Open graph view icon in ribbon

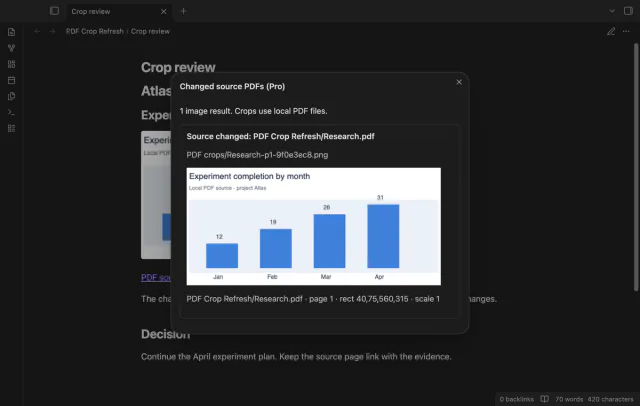(11, 48)
